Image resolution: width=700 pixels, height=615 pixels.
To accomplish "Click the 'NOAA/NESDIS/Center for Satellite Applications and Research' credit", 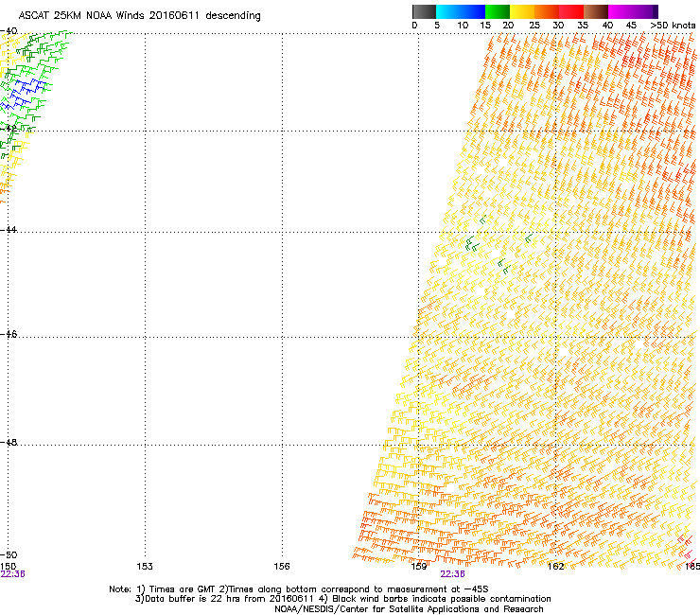I will coord(409,609).
